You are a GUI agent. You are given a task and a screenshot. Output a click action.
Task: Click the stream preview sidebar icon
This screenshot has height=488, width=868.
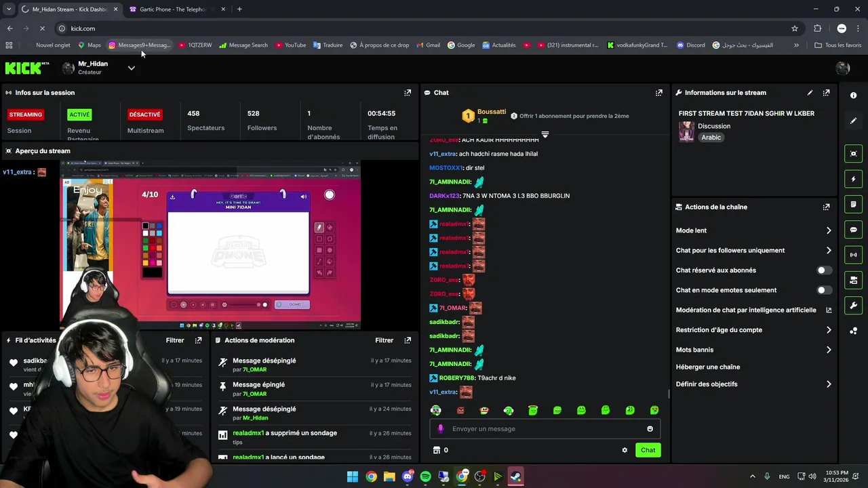point(853,154)
